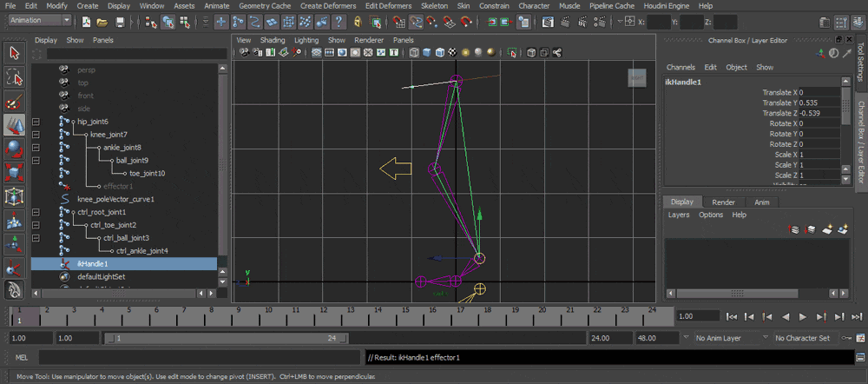Click the joints selection mask icon

(238, 23)
